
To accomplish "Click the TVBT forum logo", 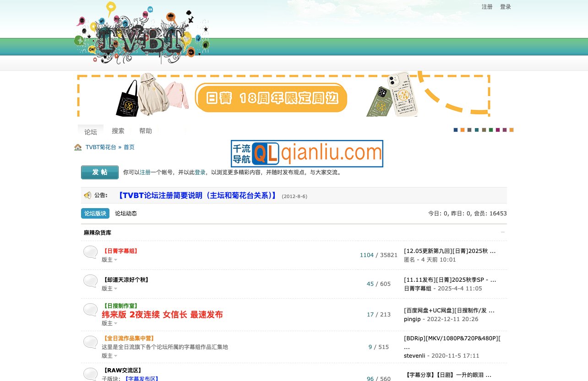I will click(x=142, y=34).
